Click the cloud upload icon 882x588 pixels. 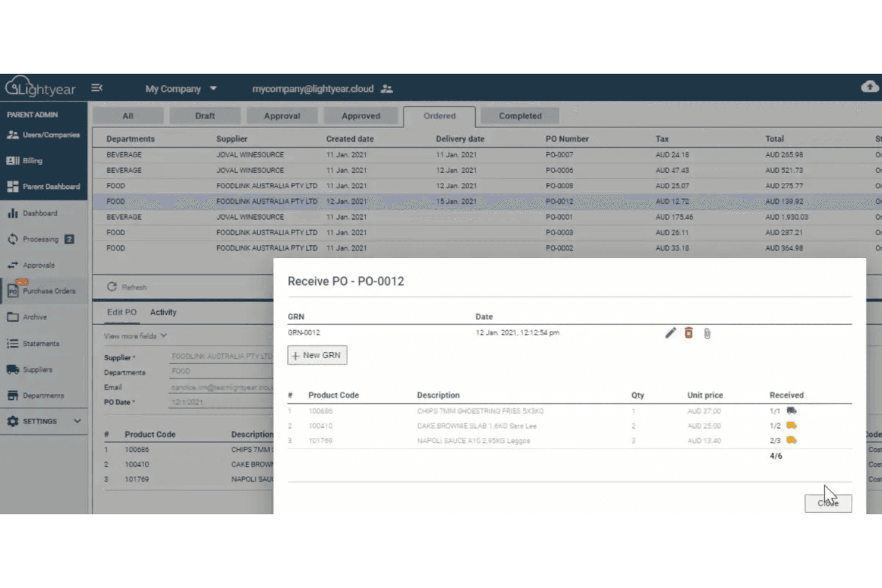click(x=869, y=87)
